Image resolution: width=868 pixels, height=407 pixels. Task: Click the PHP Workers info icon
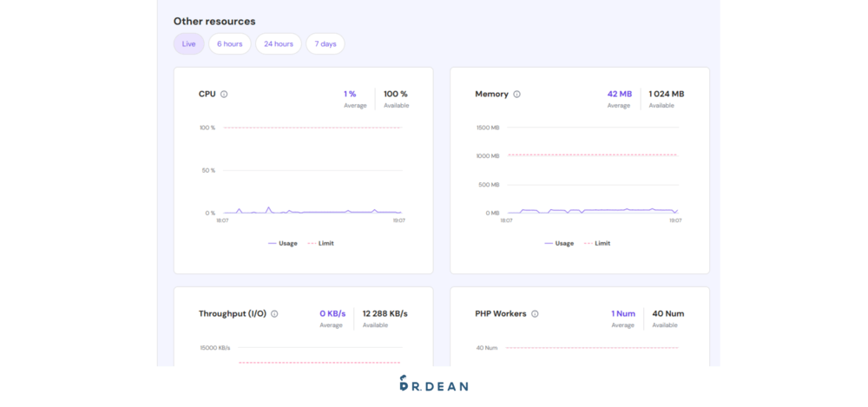click(535, 314)
